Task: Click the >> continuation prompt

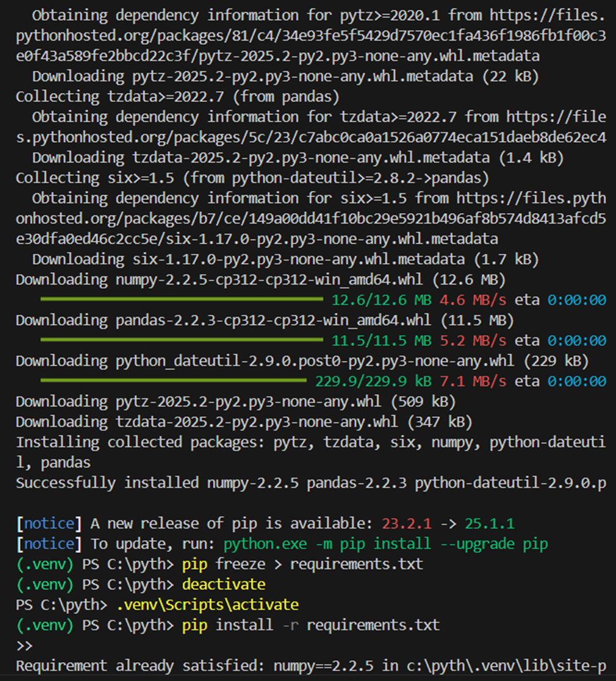Action: pyautogui.click(x=24, y=646)
